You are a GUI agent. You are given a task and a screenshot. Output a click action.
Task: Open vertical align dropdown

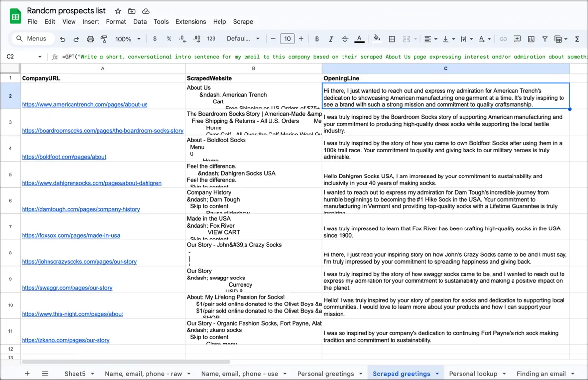448,39
